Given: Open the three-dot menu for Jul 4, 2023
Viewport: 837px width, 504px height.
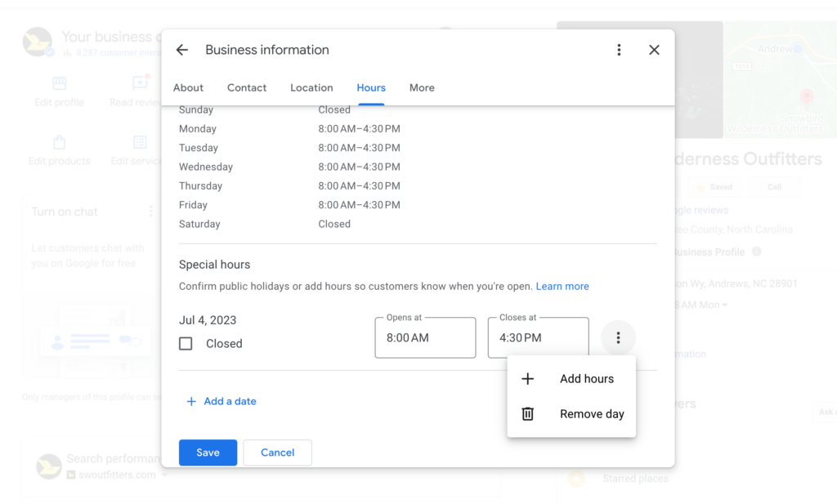Looking at the screenshot, I should point(618,337).
